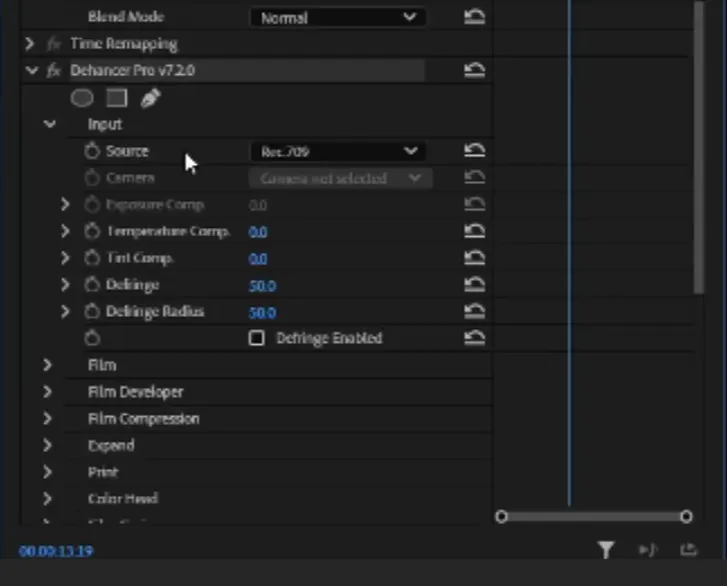The height and width of the screenshot is (586, 727).
Task: Open the Camera not selected dropdown
Action: [x=341, y=178]
